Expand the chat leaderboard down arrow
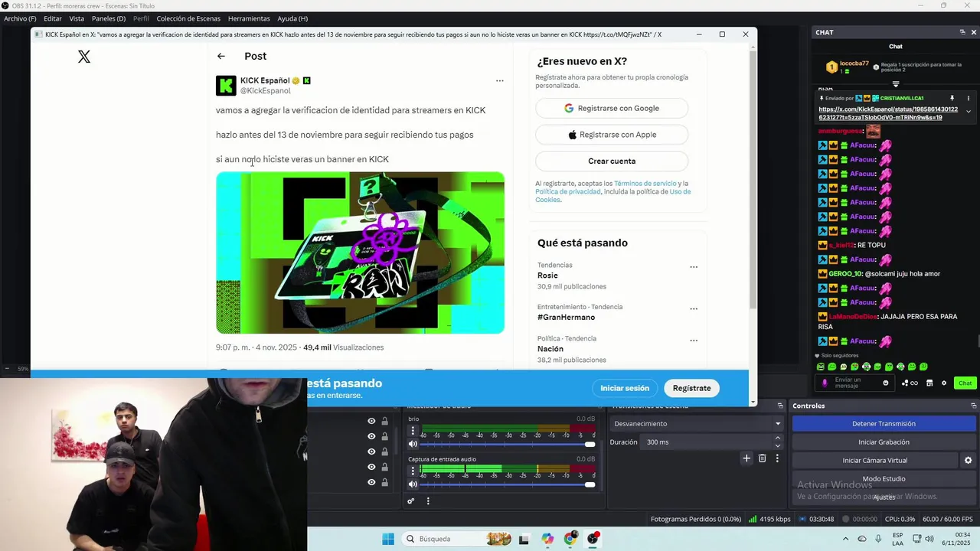Viewport: 980px width, 551px height. [x=895, y=84]
